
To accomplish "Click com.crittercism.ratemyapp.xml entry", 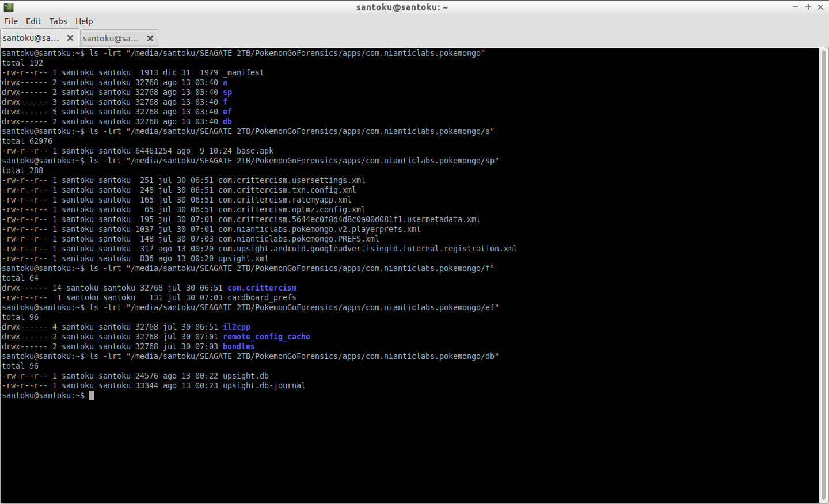I will (285, 200).
